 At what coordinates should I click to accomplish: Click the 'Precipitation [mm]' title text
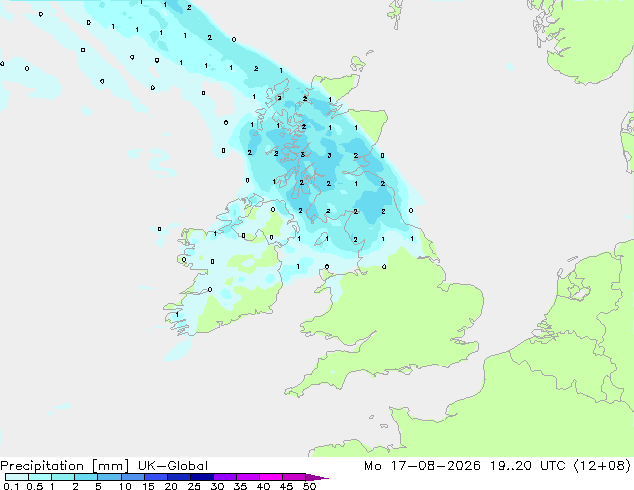point(64,466)
